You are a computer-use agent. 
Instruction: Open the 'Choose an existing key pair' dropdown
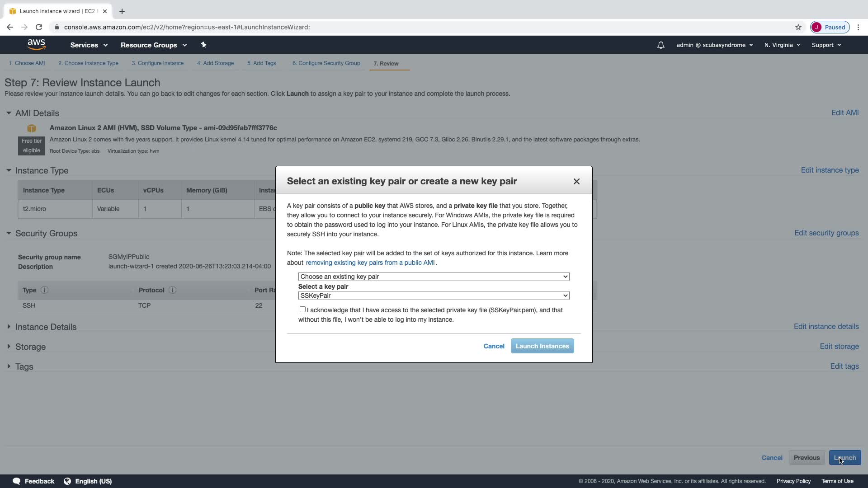click(x=434, y=277)
